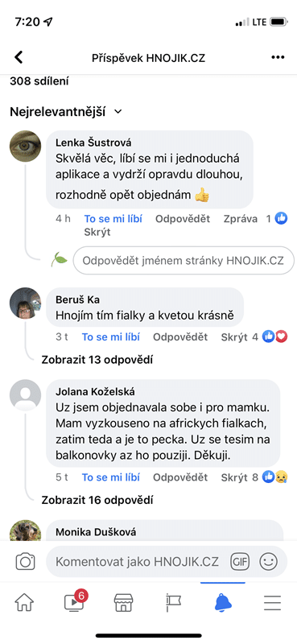Go back using the arrow icon
This screenshot has width=297, height=644.
tap(19, 57)
